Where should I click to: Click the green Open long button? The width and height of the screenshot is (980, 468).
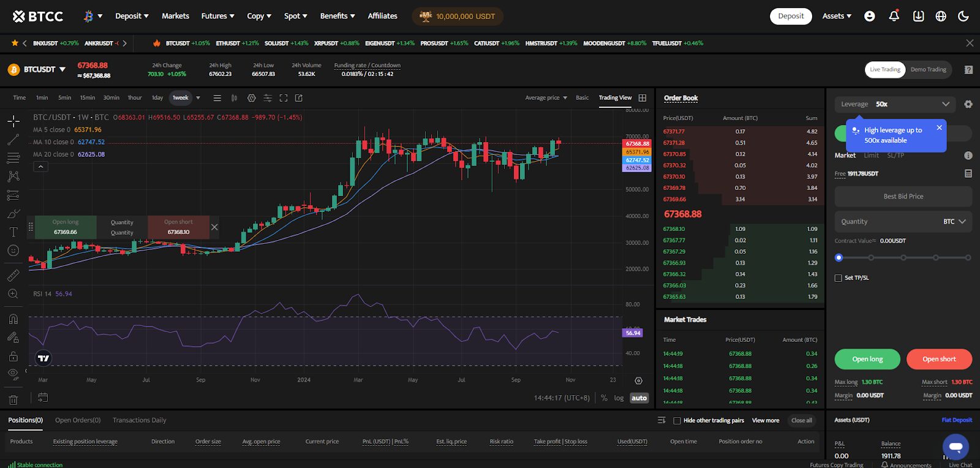click(867, 359)
